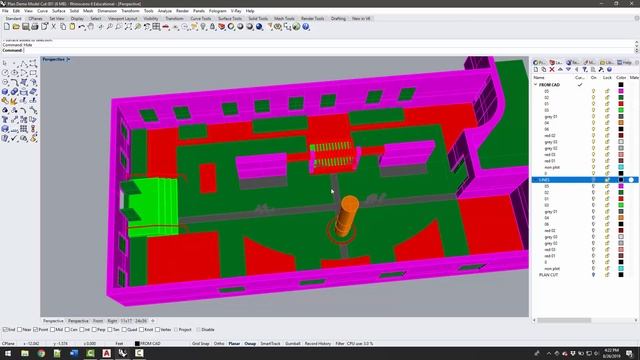Viewport: 640px width, 360px height.
Task: Enable the Vertex osnap checkbox
Action: point(158,329)
